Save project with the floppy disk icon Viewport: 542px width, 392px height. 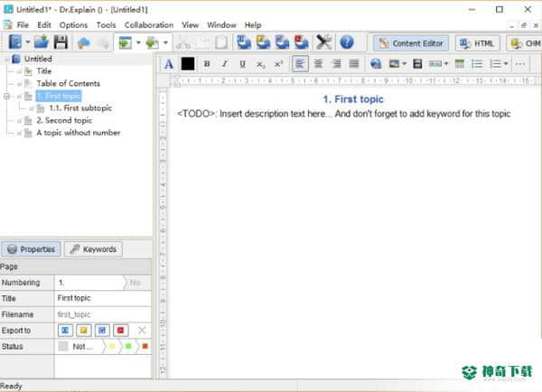tap(61, 42)
